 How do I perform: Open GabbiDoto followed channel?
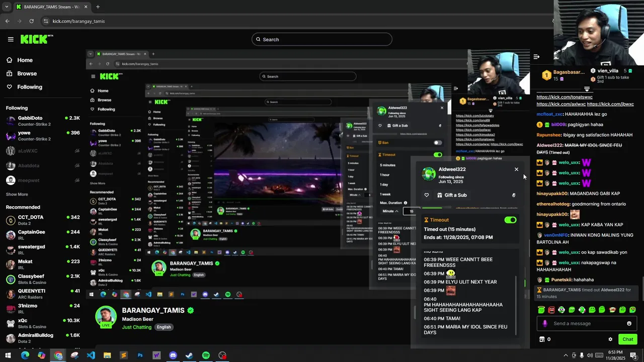(43, 121)
